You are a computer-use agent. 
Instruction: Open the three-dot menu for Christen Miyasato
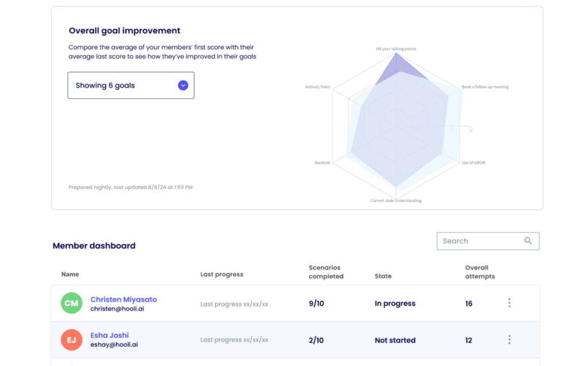(x=509, y=303)
